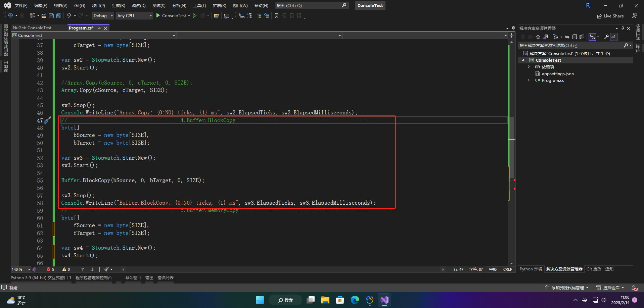Click the error count indicator showing 5

(x=50, y=269)
